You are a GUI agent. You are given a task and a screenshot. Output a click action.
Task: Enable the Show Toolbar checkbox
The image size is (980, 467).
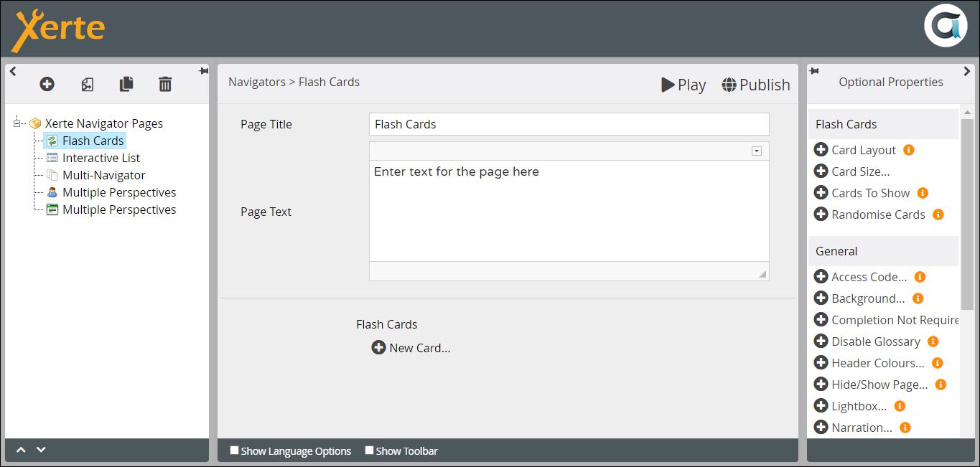[x=369, y=451]
